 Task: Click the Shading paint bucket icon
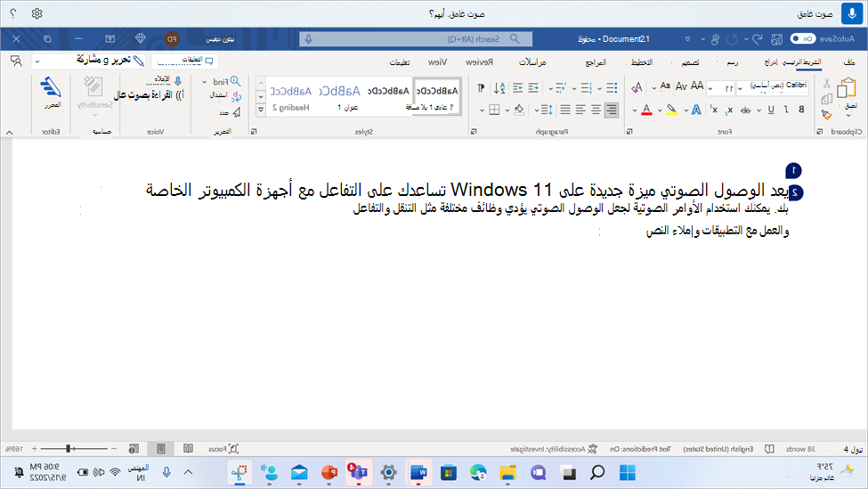coord(519,110)
